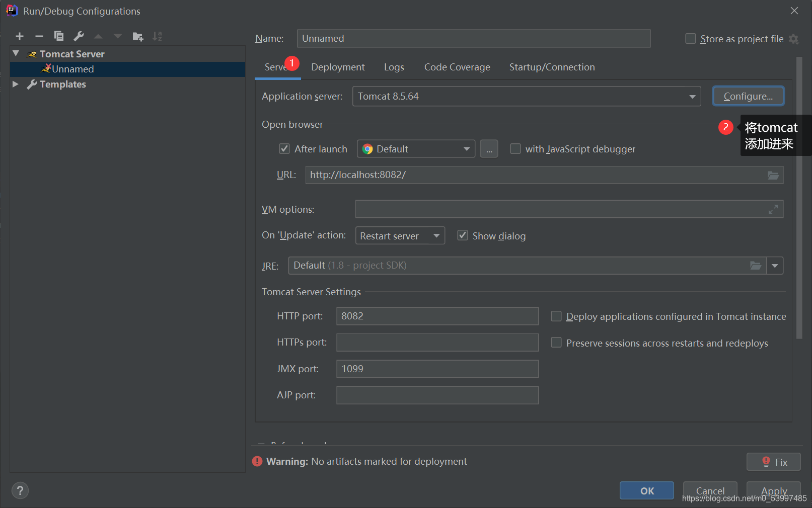Screen dimensions: 812x508
Task: Switch to the Server tab
Action: 277,67
